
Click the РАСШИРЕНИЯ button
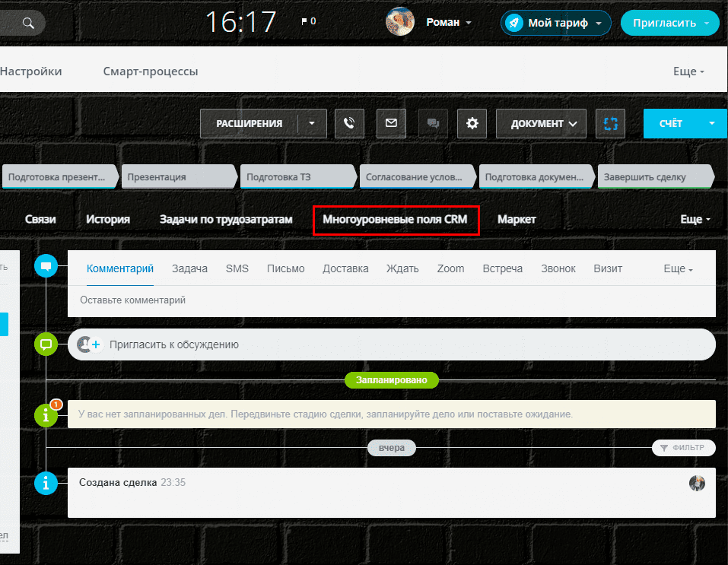249,123
